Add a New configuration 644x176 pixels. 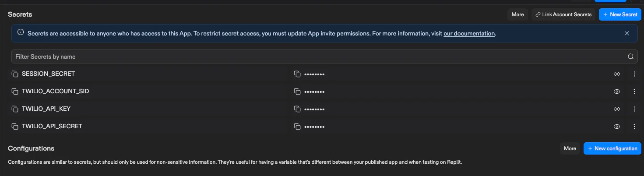[x=612, y=148]
